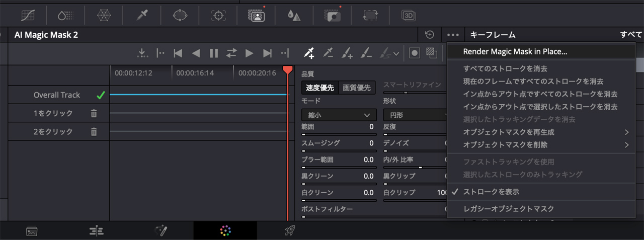This screenshot has width=644, height=240.
Task: Click the ブラー範囲 slider
Action: tap(338, 168)
